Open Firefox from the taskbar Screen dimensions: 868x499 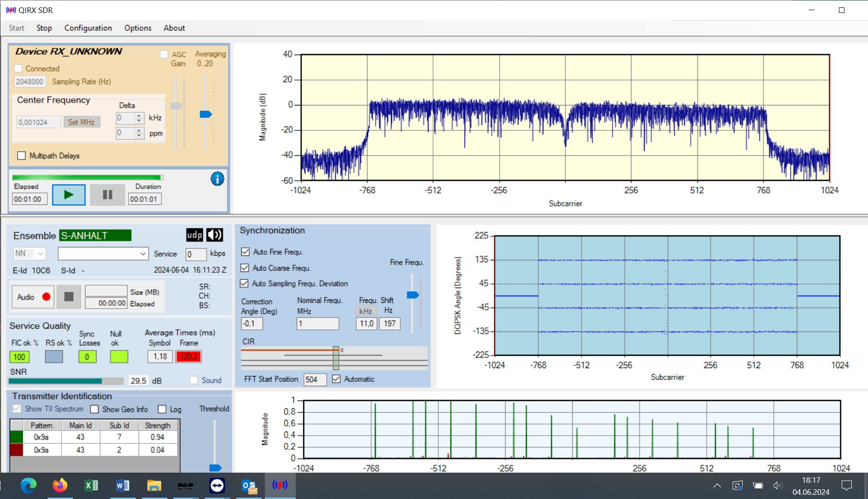click(60, 486)
